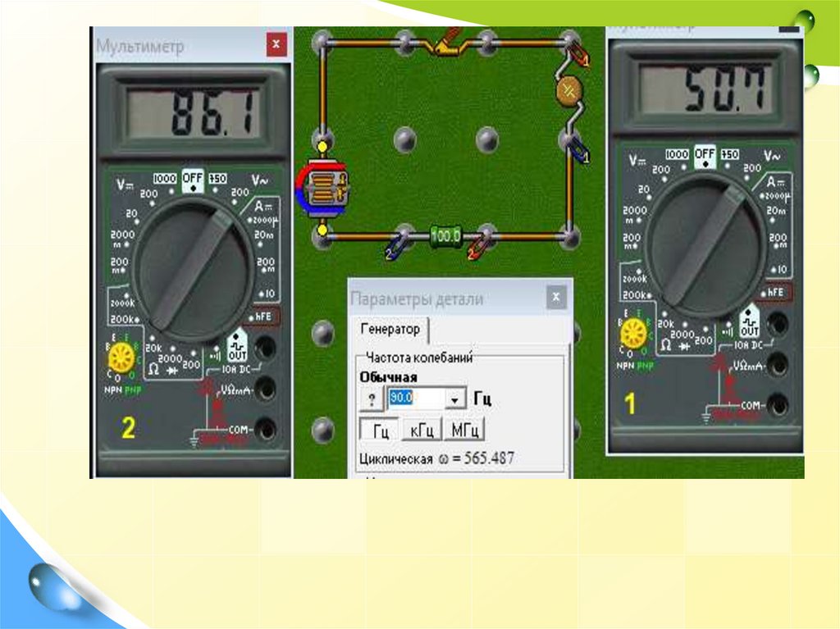Click the 50.7 display of multimeter 1

706,89
